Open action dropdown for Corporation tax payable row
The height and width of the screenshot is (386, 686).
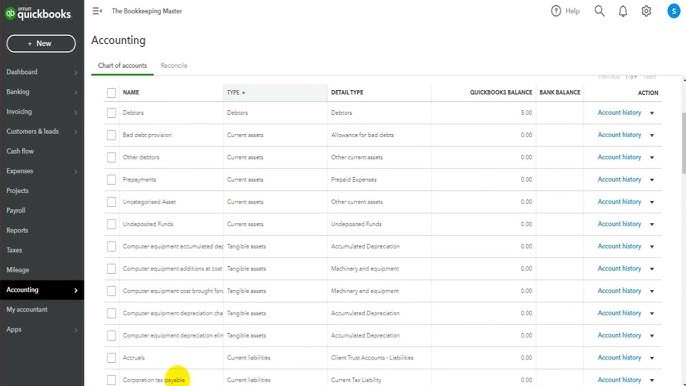652,380
